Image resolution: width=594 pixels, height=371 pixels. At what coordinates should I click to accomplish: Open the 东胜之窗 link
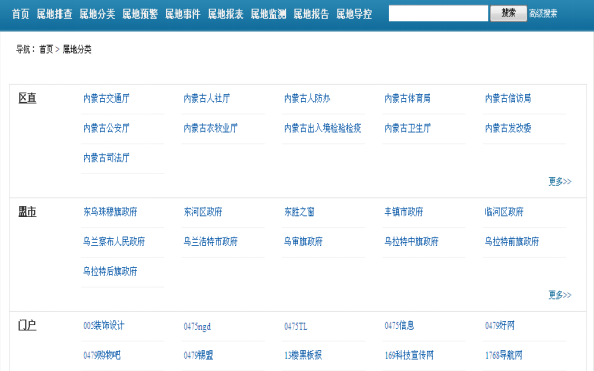[299, 211]
